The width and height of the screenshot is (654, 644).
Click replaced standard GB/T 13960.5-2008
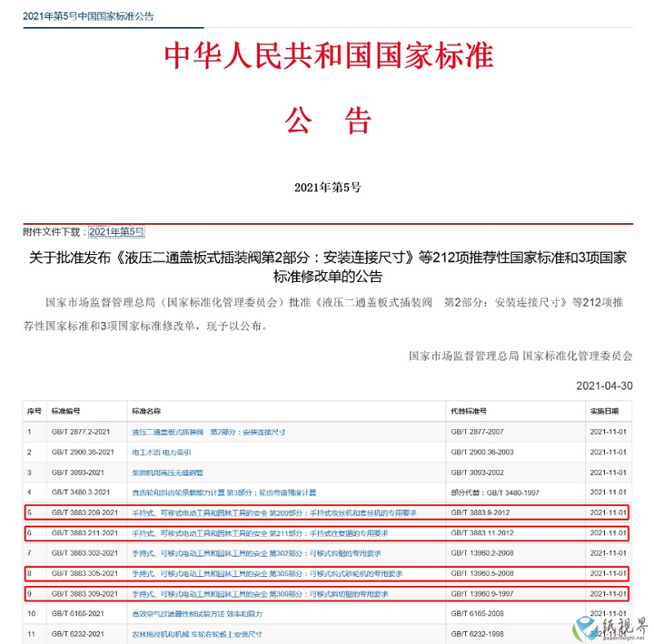(x=482, y=574)
